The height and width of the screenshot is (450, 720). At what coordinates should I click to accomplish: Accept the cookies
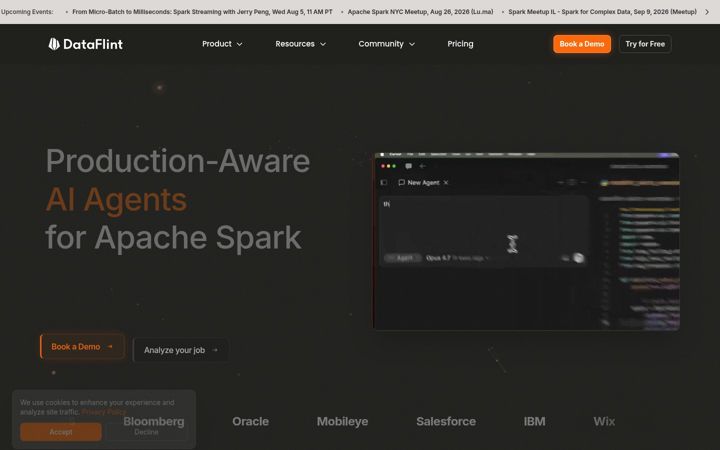point(61,432)
